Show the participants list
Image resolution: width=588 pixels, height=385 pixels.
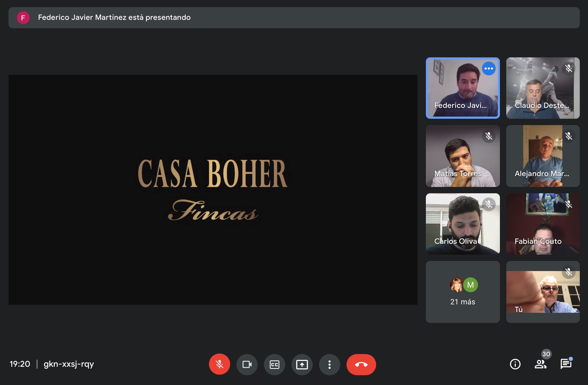(540, 364)
